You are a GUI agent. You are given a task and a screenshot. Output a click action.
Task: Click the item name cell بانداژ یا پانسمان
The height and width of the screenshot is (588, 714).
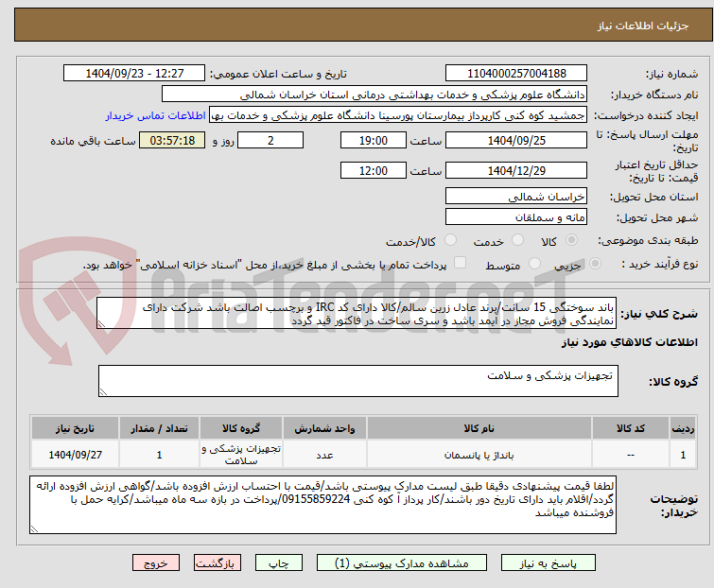coord(479,455)
